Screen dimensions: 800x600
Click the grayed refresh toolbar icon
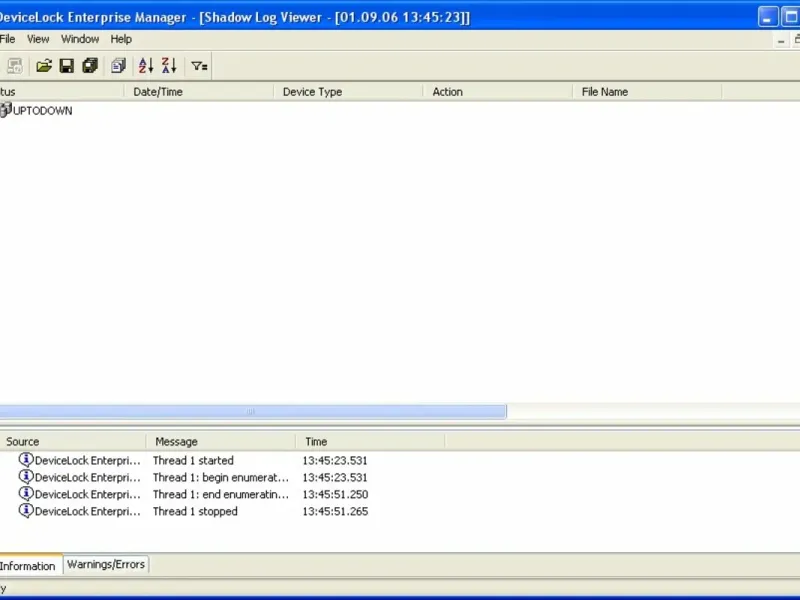15,66
